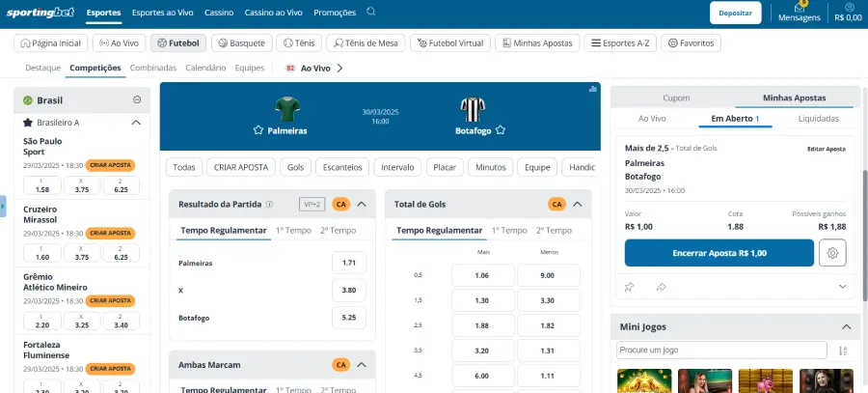Switch to Cassino in top menu
Viewport: 868px width, 393px height.
point(219,13)
